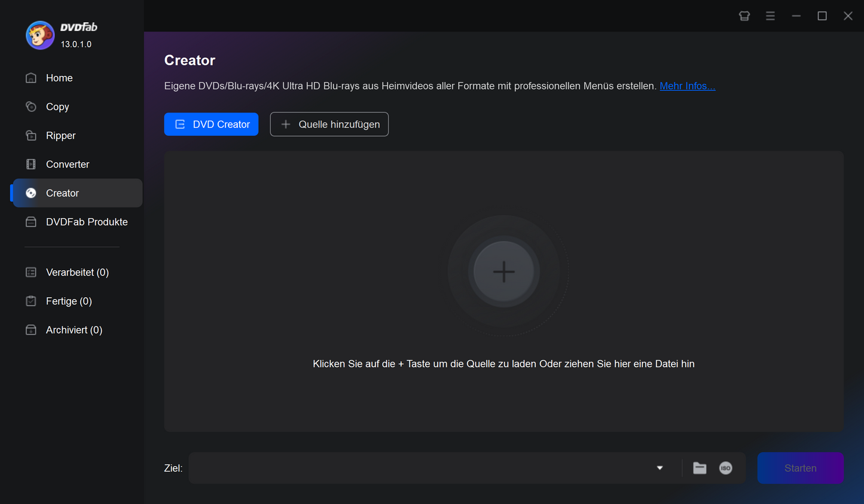The image size is (864, 504).
Task: Click the large plus circle to load source
Action: 503,271
